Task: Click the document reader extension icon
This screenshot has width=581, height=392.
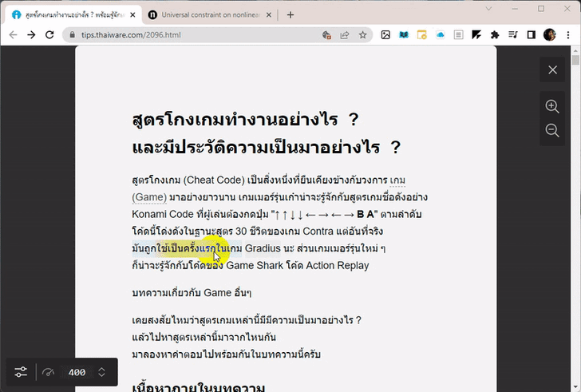Action: tap(458, 35)
